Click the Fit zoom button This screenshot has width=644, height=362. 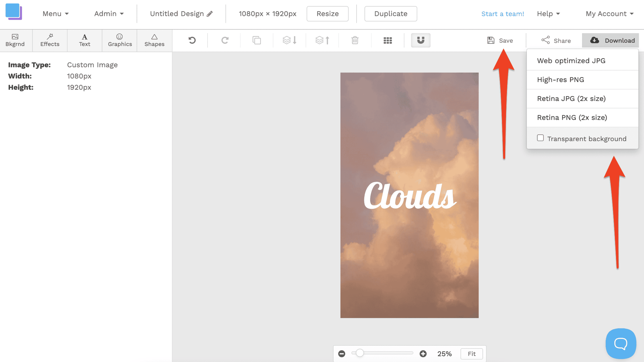pos(471,354)
